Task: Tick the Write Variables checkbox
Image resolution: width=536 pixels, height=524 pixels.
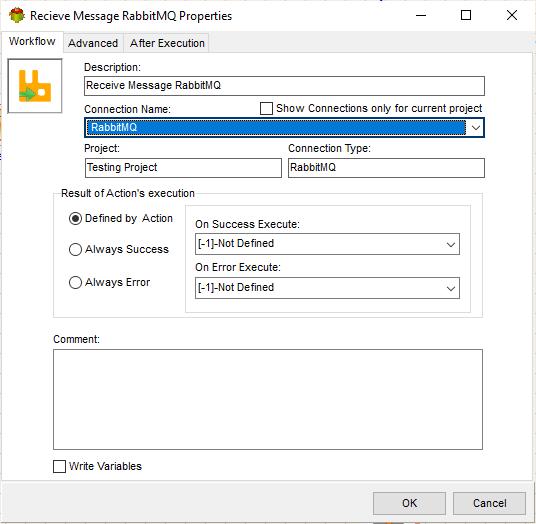Action: click(59, 466)
